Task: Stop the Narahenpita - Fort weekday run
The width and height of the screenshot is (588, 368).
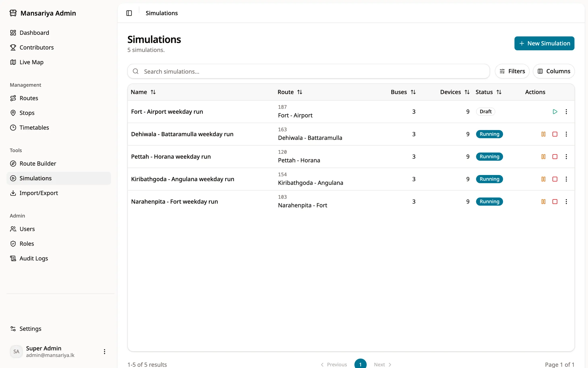Action: tap(555, 202)
